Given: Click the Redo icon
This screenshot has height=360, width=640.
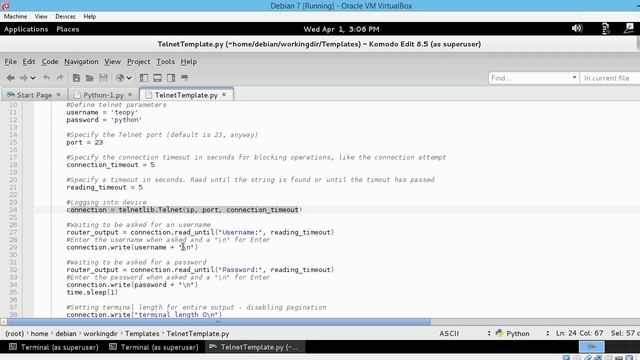Looking at the screenshot, I should (60, 78).
